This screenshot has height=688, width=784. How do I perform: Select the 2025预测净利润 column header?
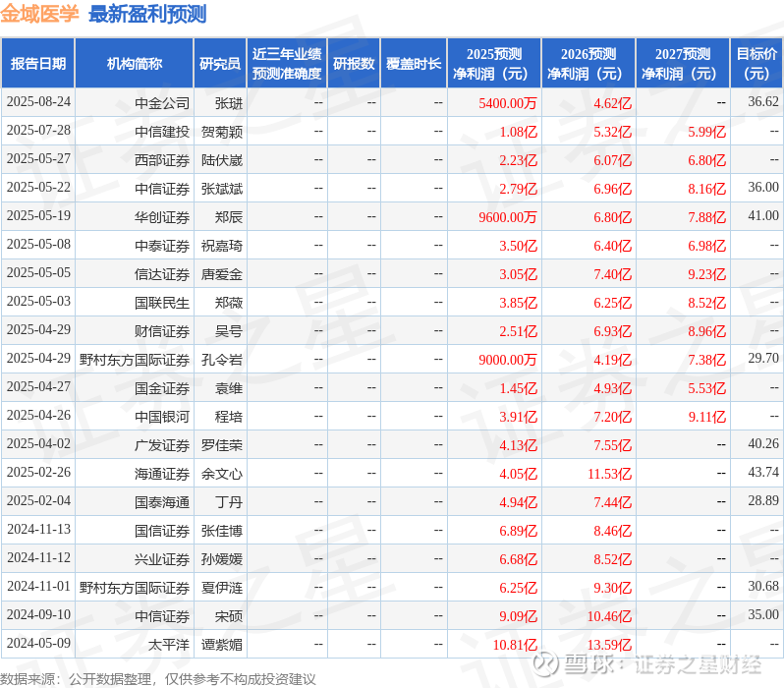click(494, 64)
